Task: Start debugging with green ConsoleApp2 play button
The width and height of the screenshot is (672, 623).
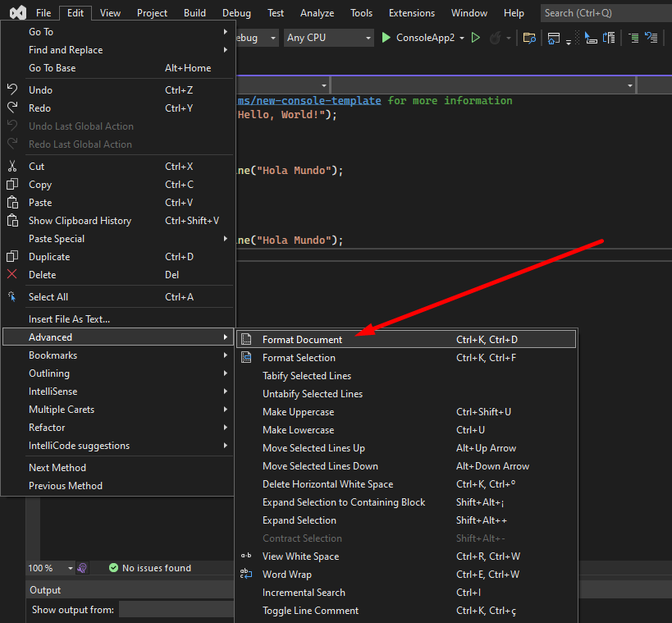Action: (x=386, y=38)
